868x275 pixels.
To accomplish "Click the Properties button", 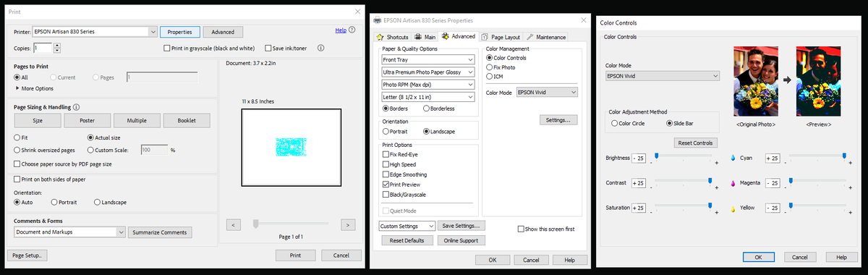I will click(x=179, y=32).
